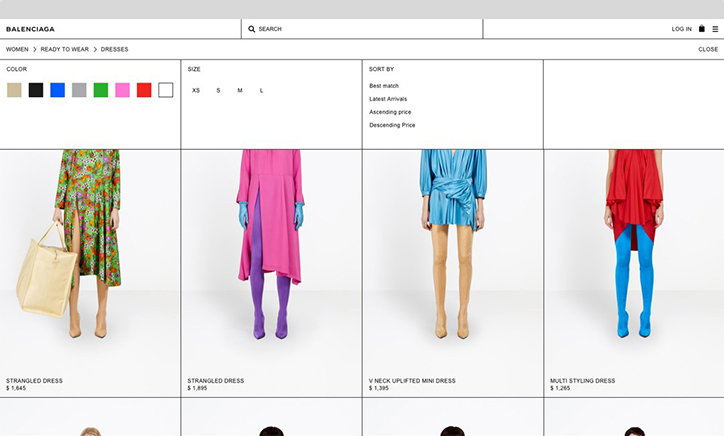Click the Color filter heading
Image resolution: width=724 pixels, height=436 pixels.
[17, 69]
